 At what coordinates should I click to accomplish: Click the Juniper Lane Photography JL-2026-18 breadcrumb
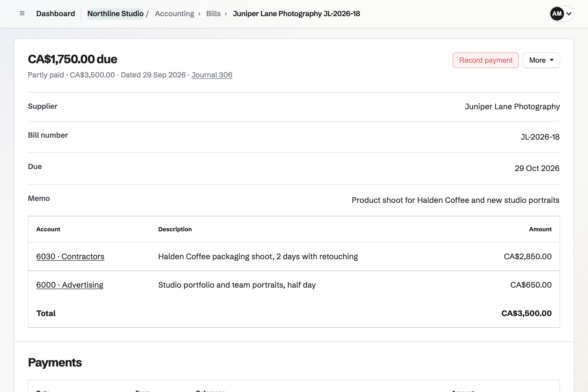[x=296, y=13]
